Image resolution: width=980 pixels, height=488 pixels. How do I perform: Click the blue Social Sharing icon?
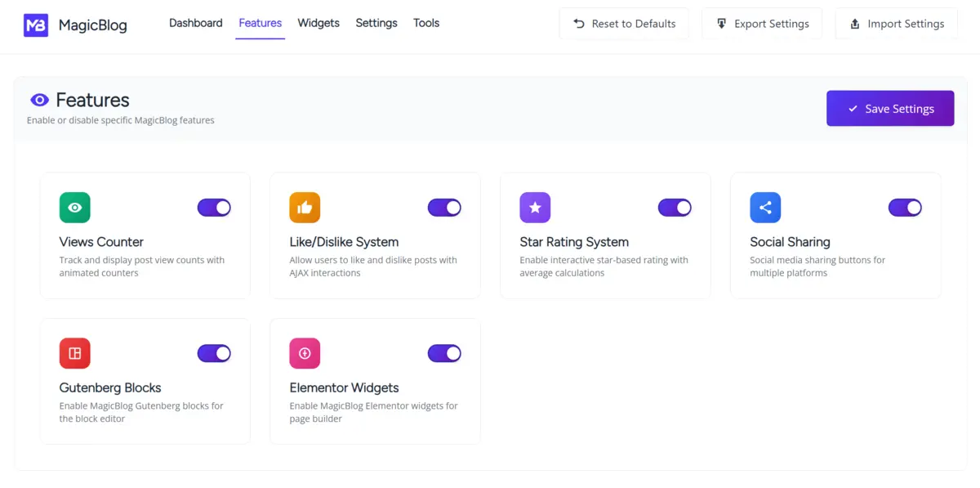click(x=765, y=208)
